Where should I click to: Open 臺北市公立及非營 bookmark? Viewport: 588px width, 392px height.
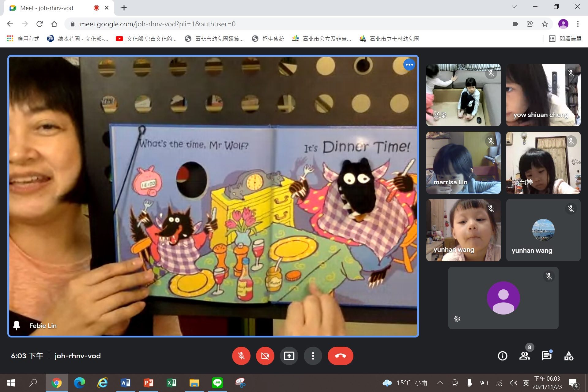click(x=322, y=39)
